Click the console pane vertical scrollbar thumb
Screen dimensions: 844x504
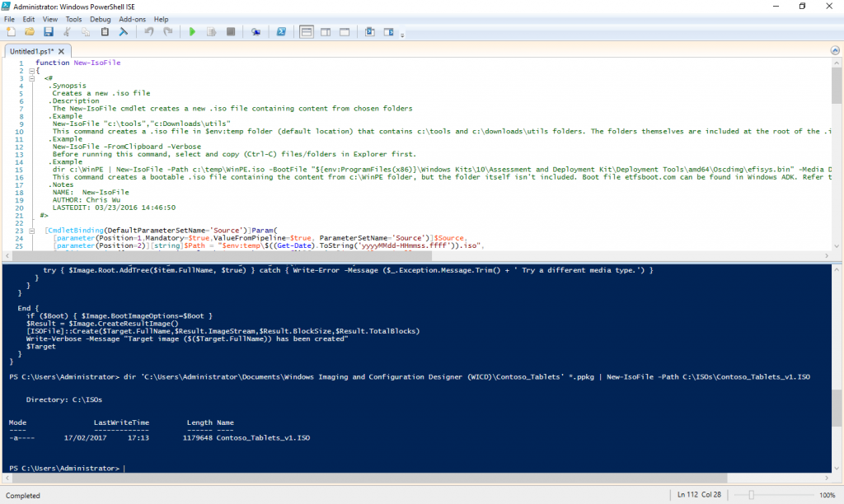836,407
